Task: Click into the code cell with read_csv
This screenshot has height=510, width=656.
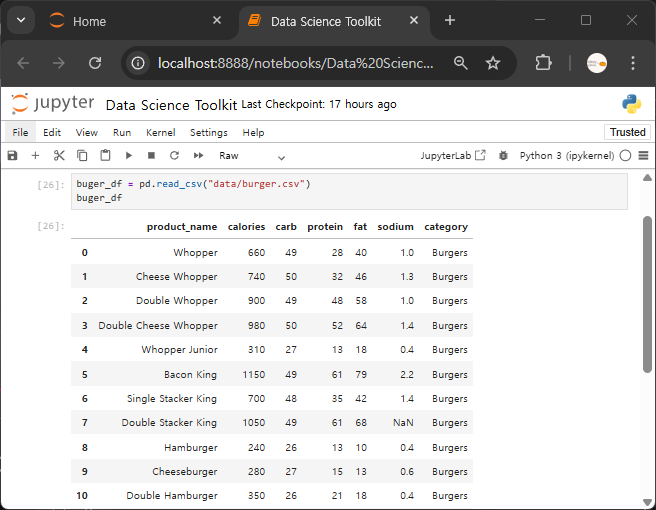Action: click(x=349, y=191)
